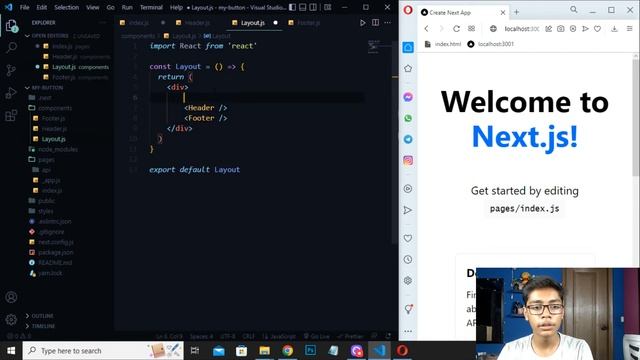Open WhatsApp in Opera sidebar
The width and height of the screenshot is (640, 360).
408,118
